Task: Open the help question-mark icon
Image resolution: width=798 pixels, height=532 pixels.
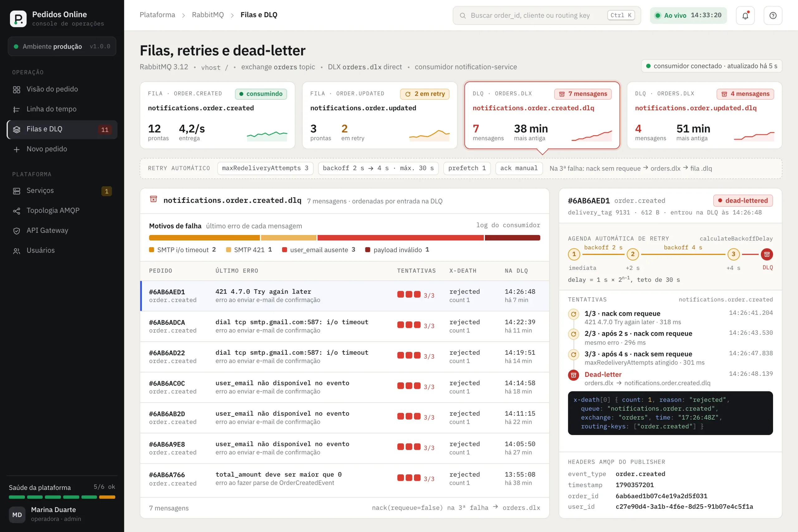Action: click(772, 15)
